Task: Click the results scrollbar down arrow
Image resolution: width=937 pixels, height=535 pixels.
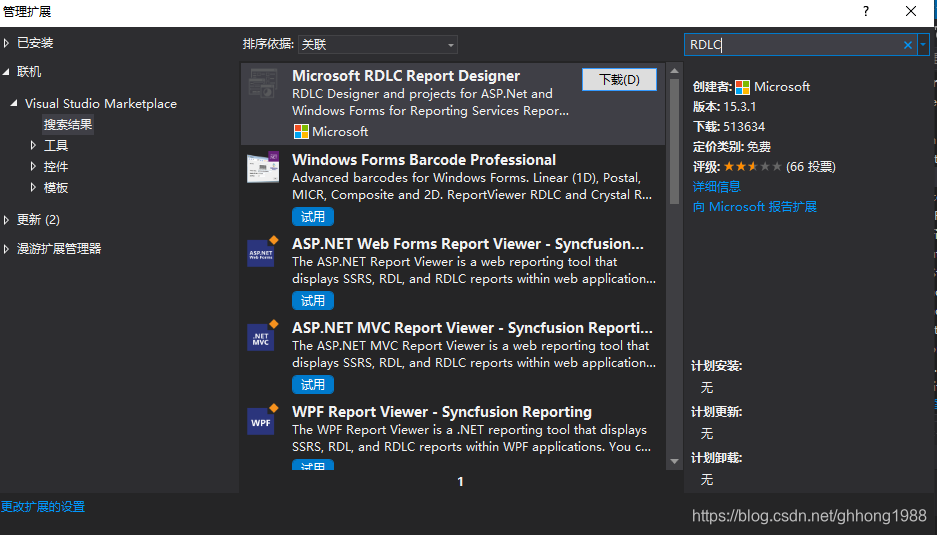Action: pos(675,461)
